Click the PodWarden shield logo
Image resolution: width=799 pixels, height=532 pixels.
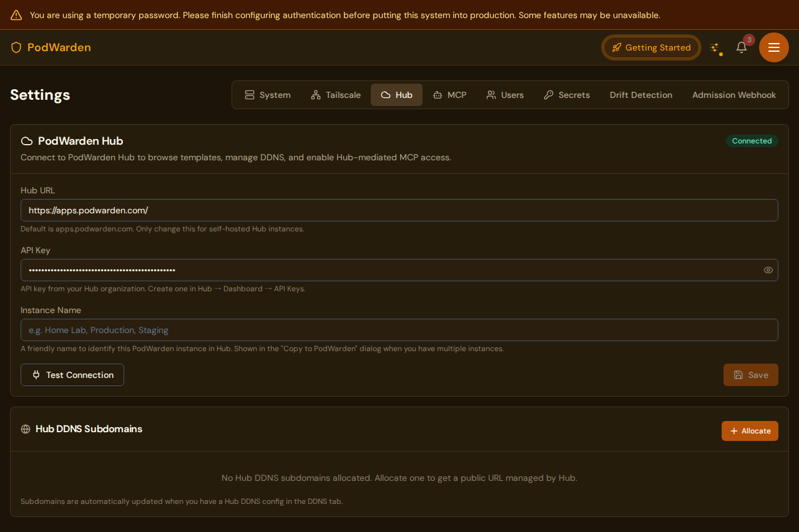(16, 47)
